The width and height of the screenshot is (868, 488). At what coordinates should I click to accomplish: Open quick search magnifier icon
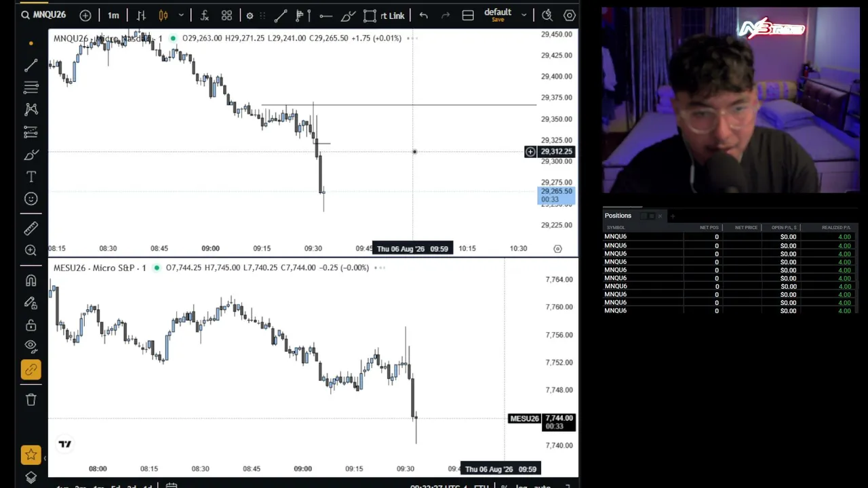547,15
